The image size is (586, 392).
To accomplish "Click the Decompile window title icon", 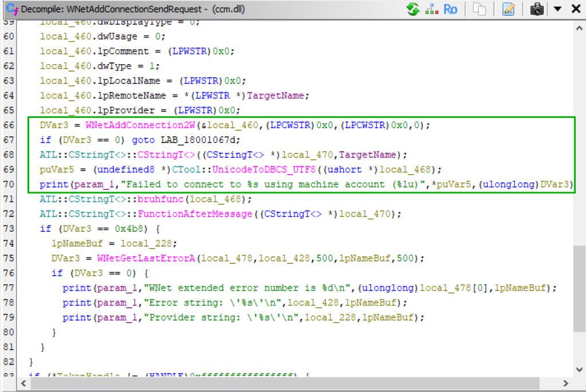I will click(x=10, y=9).
